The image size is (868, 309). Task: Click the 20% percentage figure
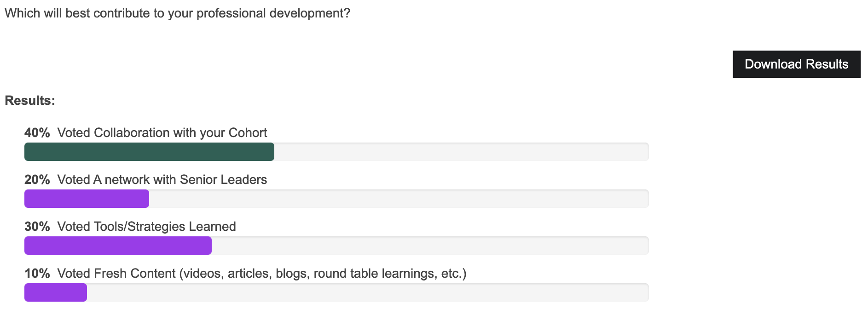point(37,180)
